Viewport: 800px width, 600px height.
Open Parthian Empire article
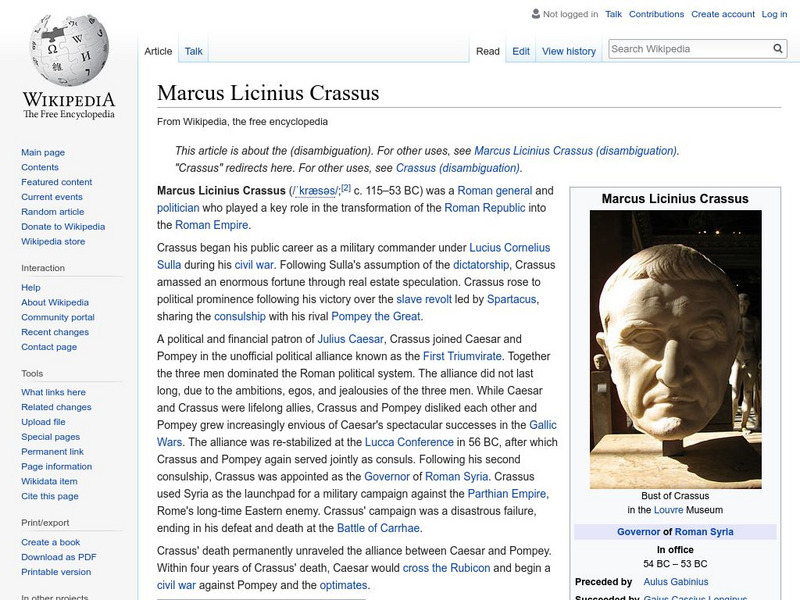pyautogui.click(x=507, y=494)
